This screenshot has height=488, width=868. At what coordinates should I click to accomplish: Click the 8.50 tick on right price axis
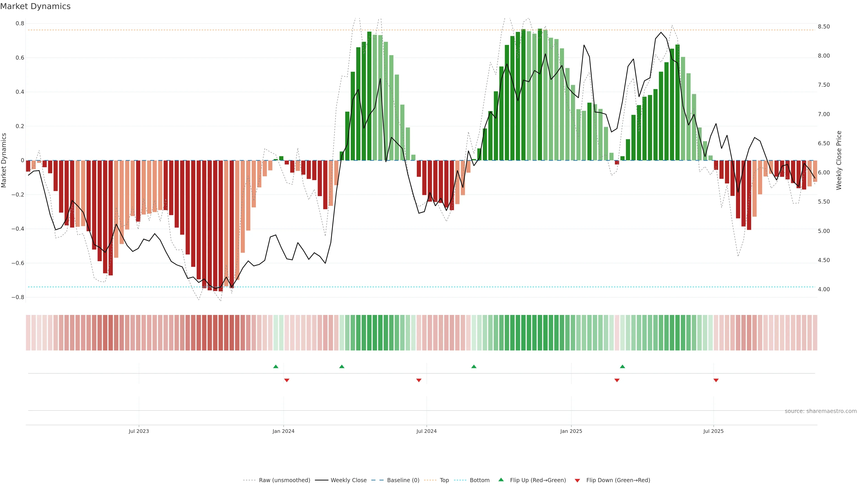coord(823,27)
